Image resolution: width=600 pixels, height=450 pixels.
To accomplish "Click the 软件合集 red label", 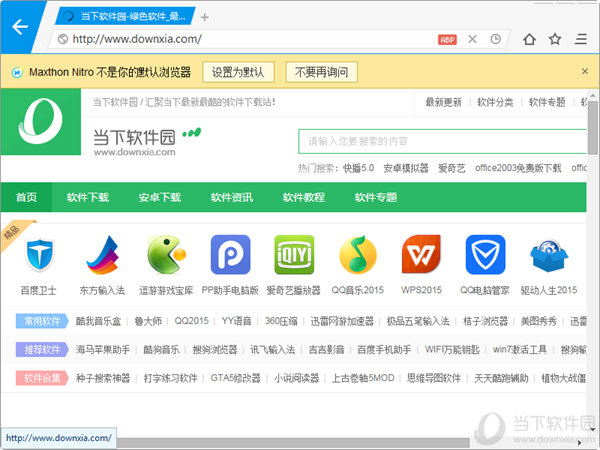I will tap(42, 378).
